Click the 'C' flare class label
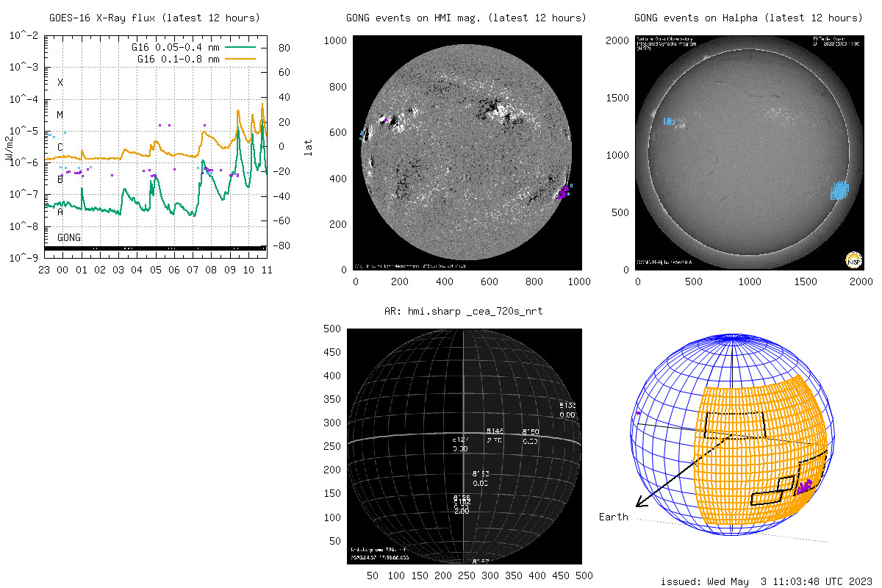882x588 pixels. [60, 147]
